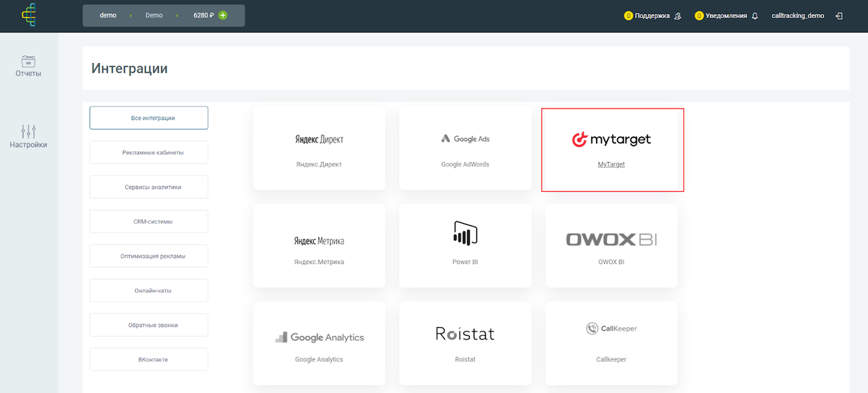Click the logout icon next to calltracking_demo
The height and width of the screenshot is (393, 868).
[x=839, y=15]
